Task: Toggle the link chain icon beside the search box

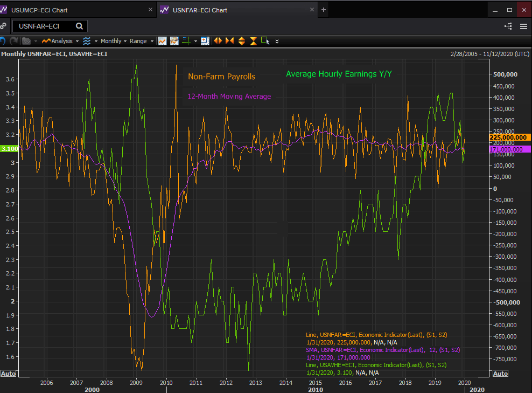Action: pos(3,26)
